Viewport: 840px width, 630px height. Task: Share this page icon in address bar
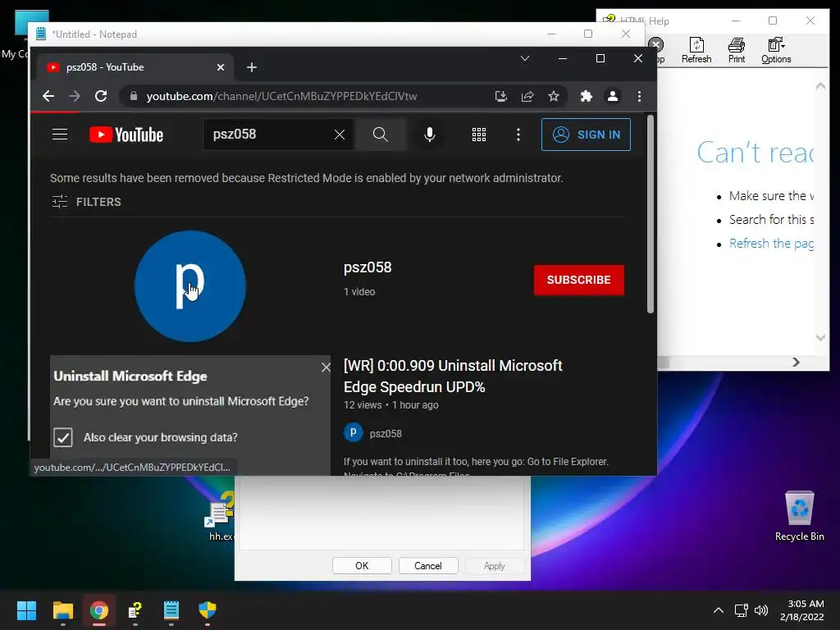(x=527, y=96)
